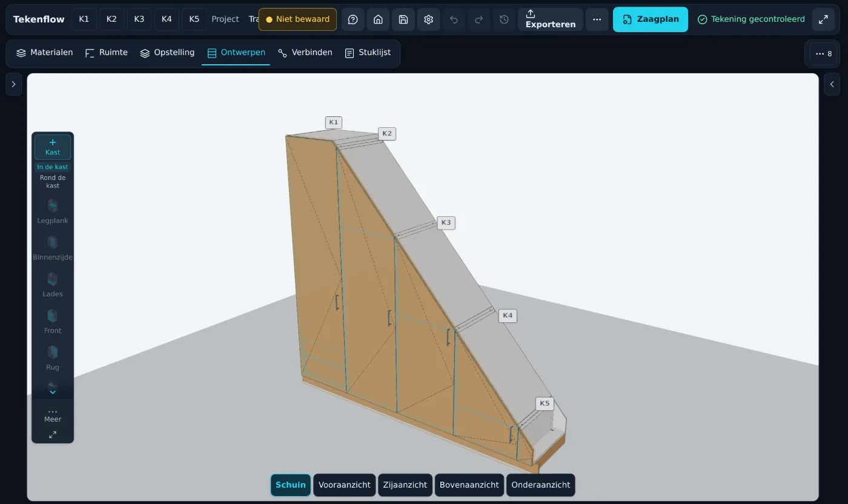Image resolution: width=848 pixels, height=504 pixels.
Task: Expand the left side panel chevron
Action: tap(13, 84)
